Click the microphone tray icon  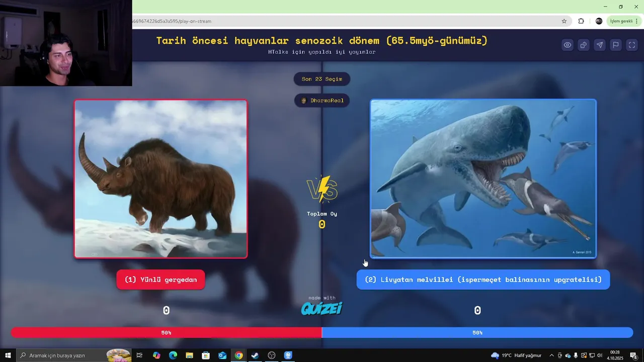tap(576, 355)
